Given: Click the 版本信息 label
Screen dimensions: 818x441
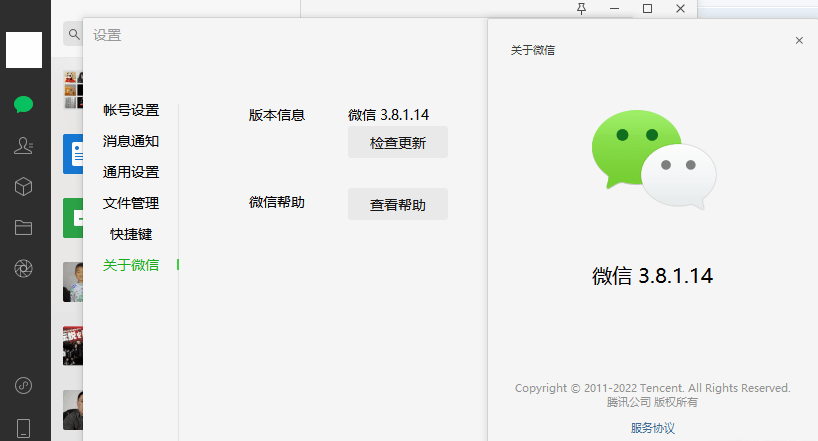Looking at the screenshot, I should (x=277, y=115).
